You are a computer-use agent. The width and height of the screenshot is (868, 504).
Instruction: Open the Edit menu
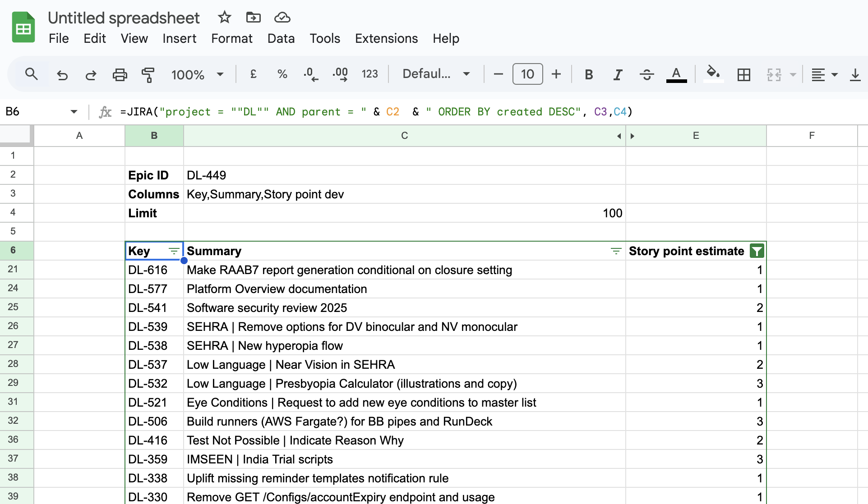(x=95, y=38)
